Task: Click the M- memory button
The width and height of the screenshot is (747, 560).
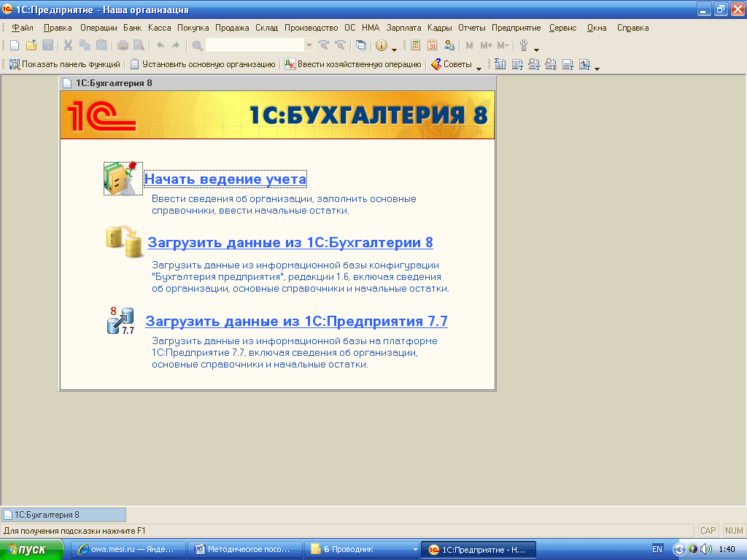Action: pyautogui.click(x=503, y=45)
